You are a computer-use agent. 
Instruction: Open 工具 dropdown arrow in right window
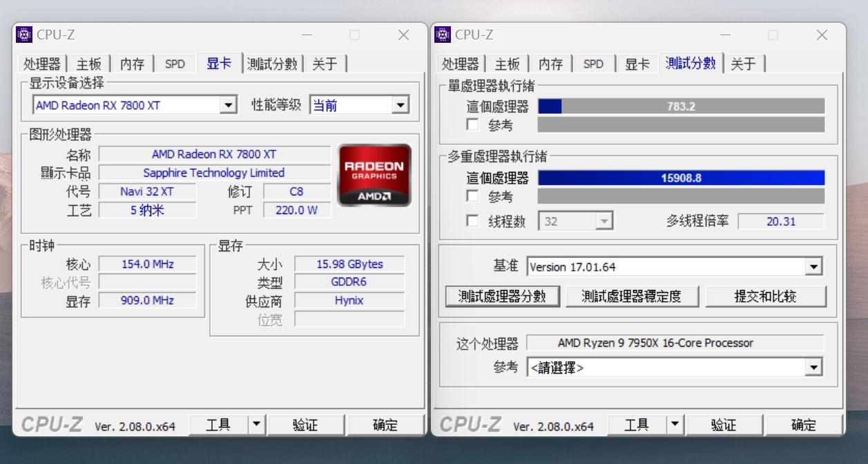click(x=675, y=425)
